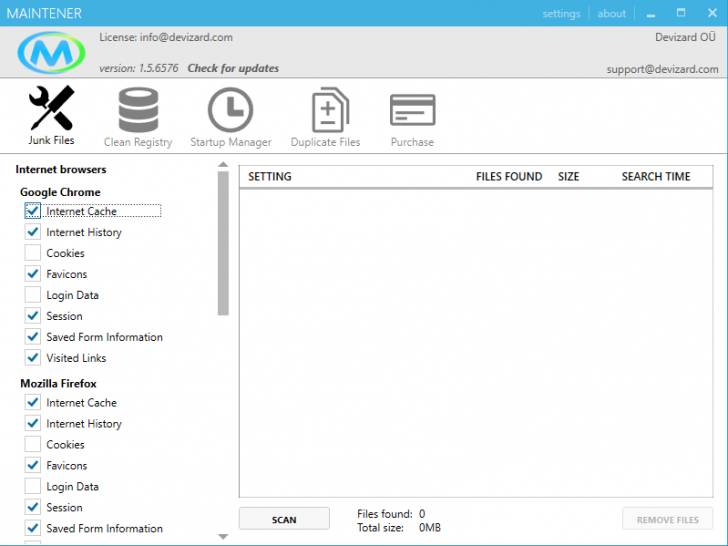The width and height of the screenshot is (728, 546).
Task: Click Check for updates
Action: coord(233,68)
